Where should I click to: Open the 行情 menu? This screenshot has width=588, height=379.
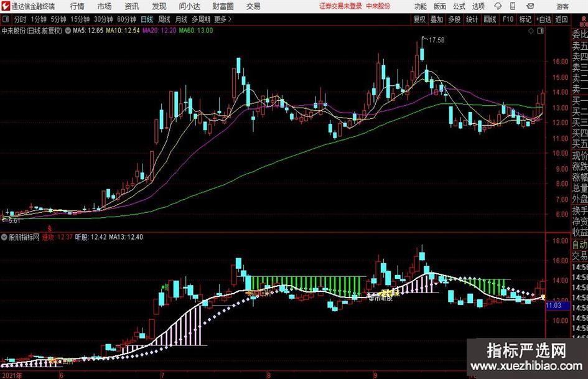pyautogui.click(x=77, y=6)
